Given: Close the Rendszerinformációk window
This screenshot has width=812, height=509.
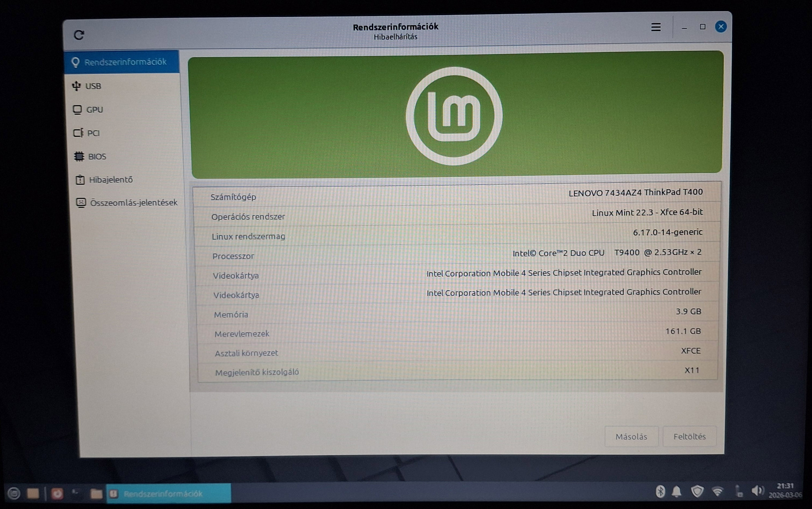Looking at the screenshot, I should pyautogui.click(x=720, y=27).
